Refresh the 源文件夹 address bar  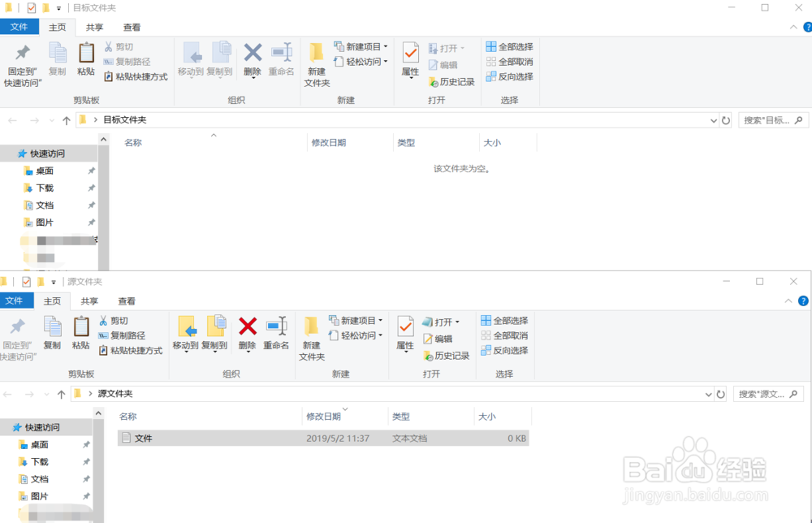[720, 394]
